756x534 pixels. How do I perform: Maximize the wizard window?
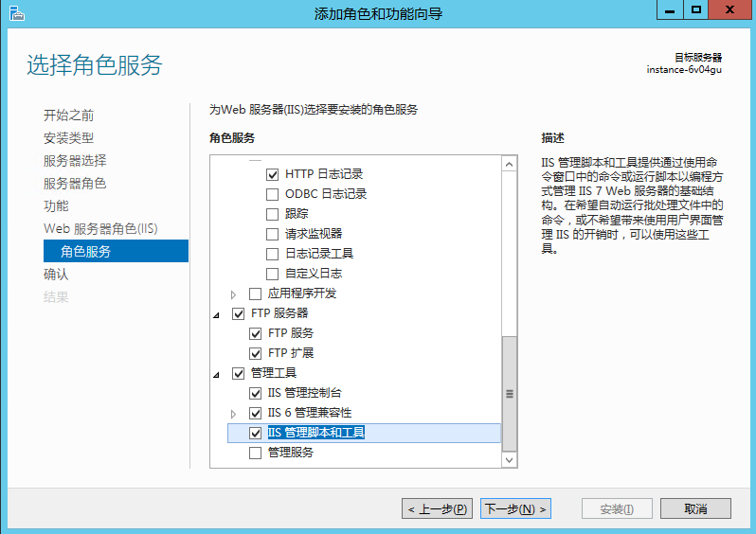click(695, 9)
